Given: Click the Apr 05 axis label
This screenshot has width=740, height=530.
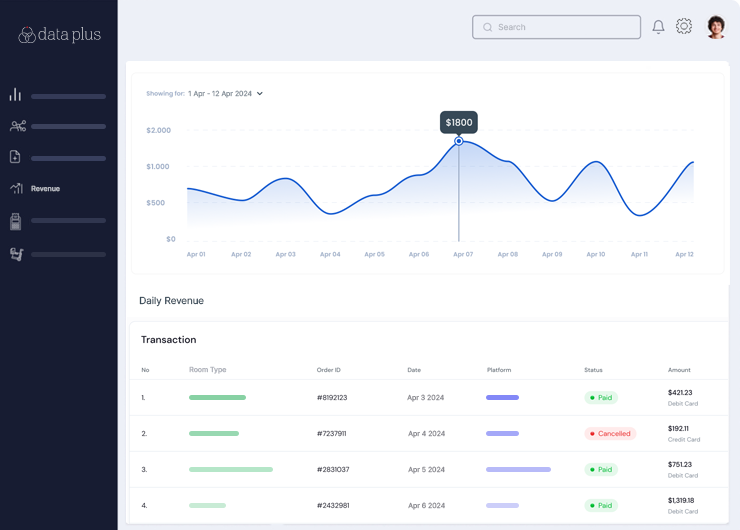Looking at the screenshot, I should coord(374,254).
